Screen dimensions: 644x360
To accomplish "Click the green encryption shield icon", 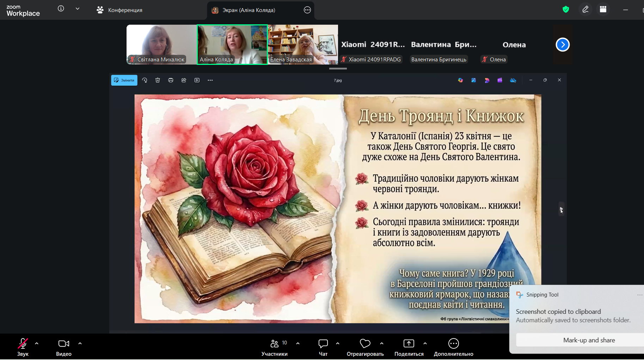I will pyautogui.click(x=566, y=10).
